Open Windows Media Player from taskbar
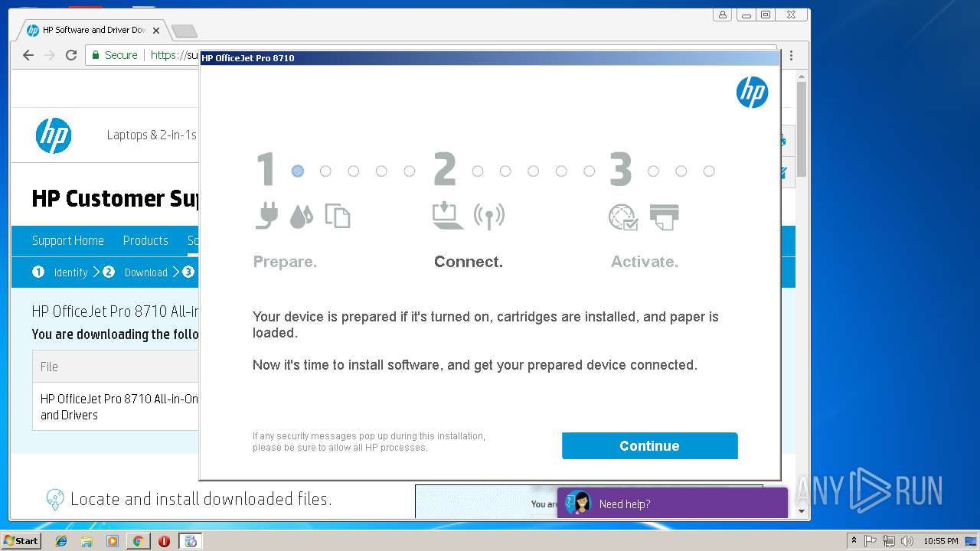This screenshot has height=551, width=980. (x=113, y=541)
